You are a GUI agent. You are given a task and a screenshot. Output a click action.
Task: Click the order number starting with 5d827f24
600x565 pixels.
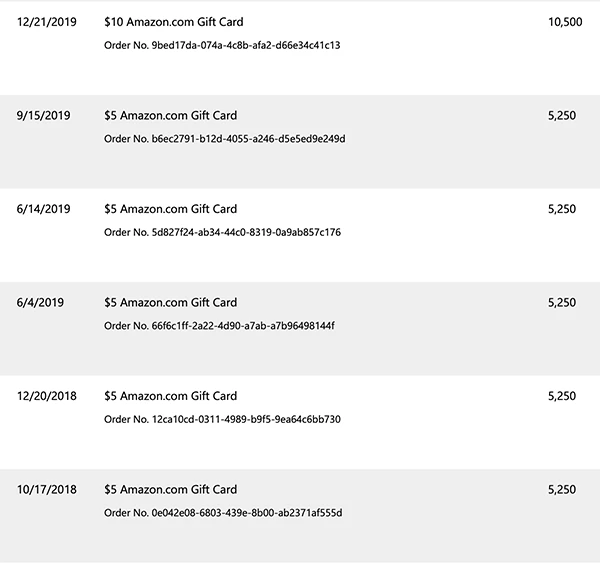(222, 232)
